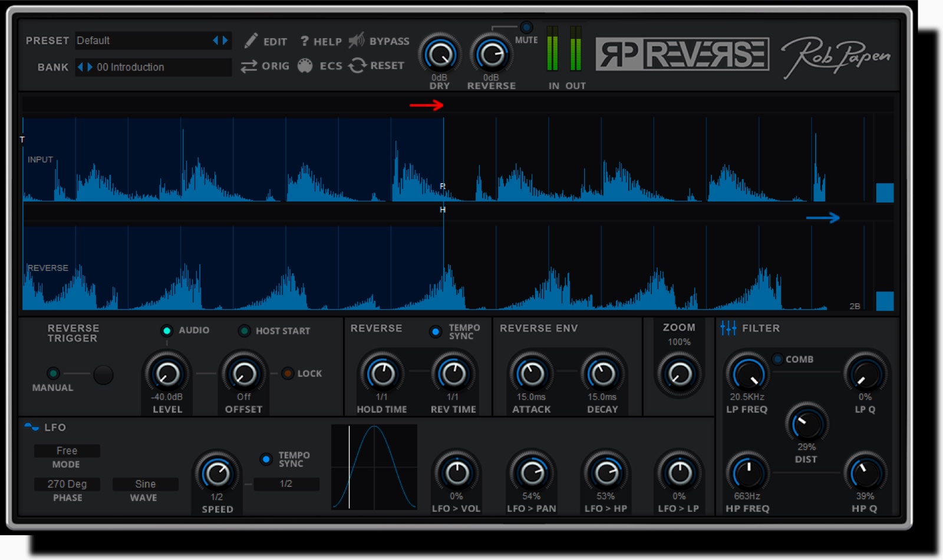Open the Preset Default dropdown
This screenshot has height=560, width=943.
coord(153,41)
